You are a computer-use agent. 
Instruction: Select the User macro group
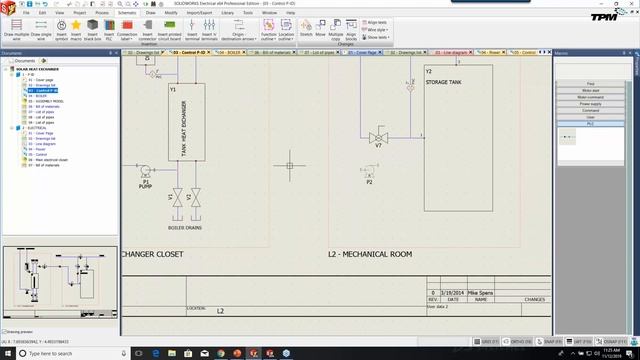tap(590, 117)
